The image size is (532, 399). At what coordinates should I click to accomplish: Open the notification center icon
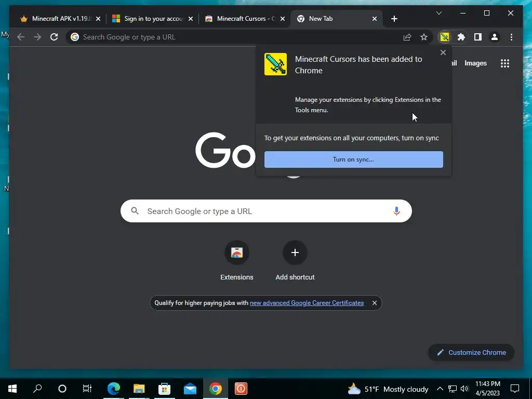click(515, 389)
